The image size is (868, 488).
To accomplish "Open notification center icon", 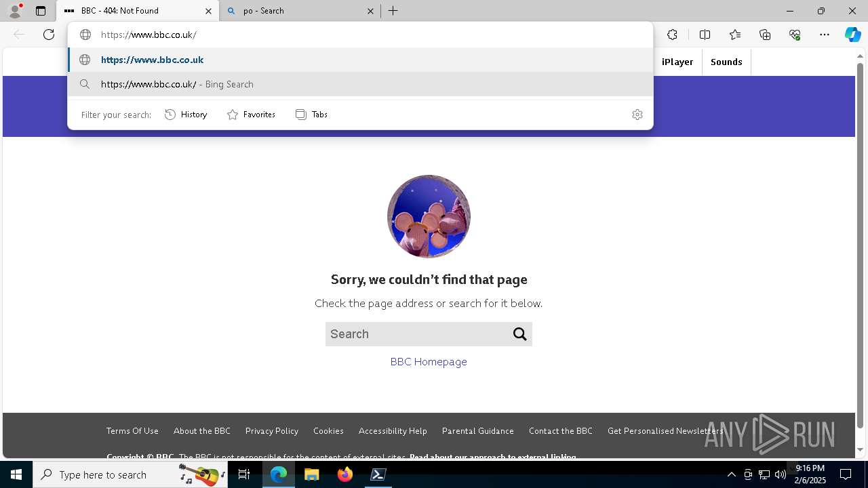I will [x=846, y=474].
